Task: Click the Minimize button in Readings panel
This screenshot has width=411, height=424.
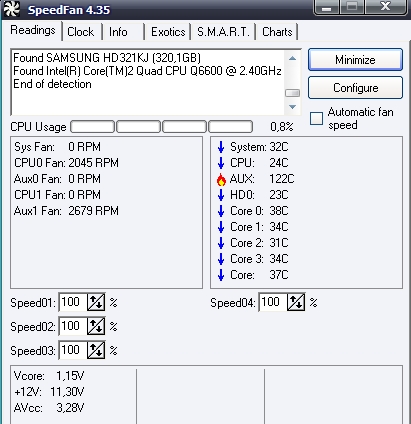Action: [x=355, y=60]
